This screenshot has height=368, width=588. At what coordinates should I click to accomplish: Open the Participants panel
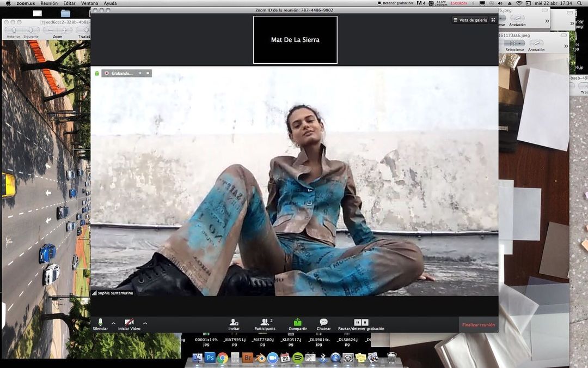(265, 322)
